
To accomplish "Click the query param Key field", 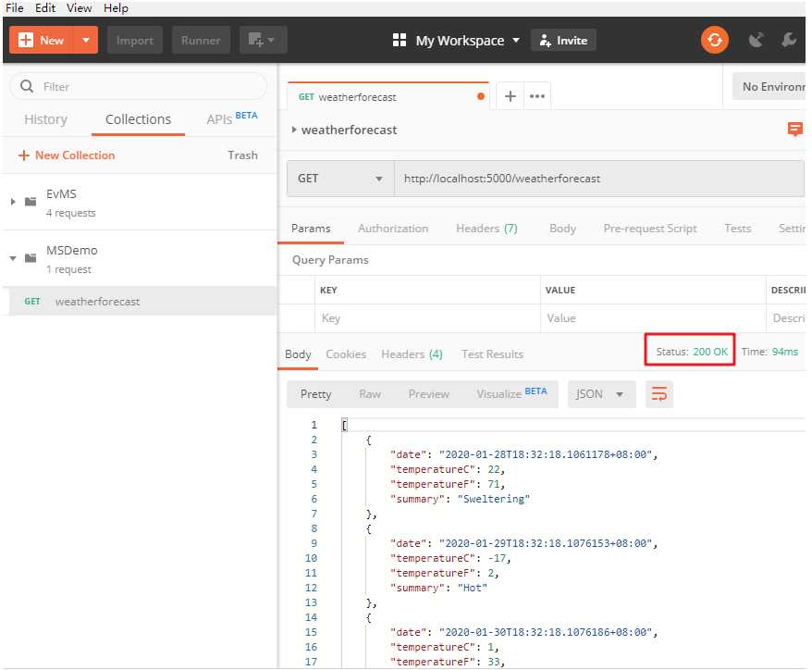I will coord(427,318).
